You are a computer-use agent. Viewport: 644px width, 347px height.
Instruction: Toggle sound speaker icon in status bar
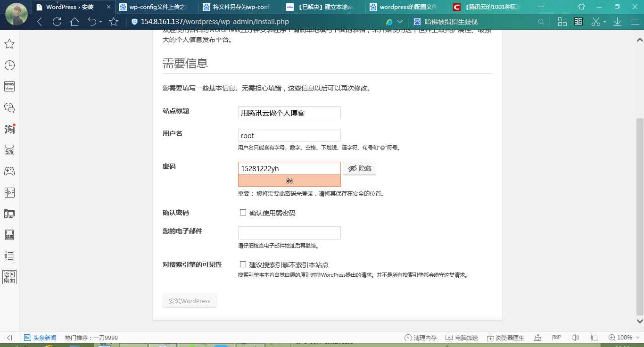click(x=575, y=338)
